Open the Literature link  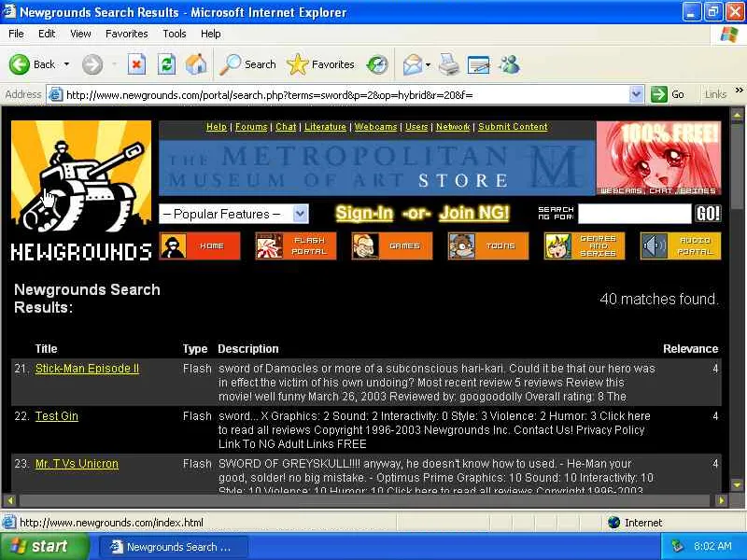(x=325, y=127)
